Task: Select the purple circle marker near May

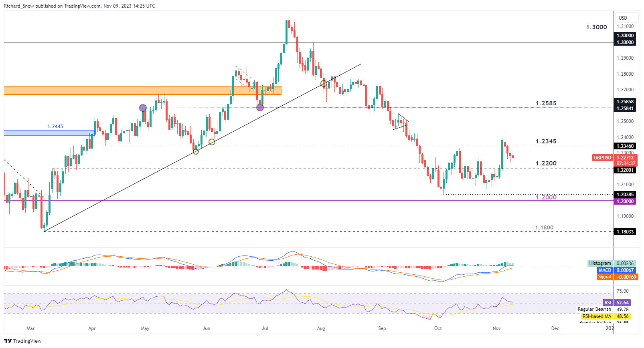Action: point(143,108)
